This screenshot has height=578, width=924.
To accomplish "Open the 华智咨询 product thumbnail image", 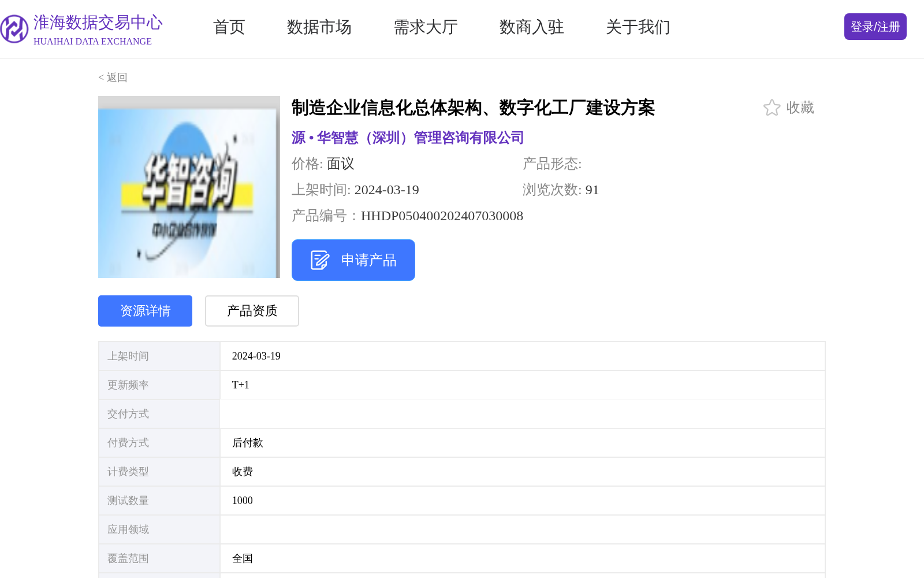I will click(189, 187).
